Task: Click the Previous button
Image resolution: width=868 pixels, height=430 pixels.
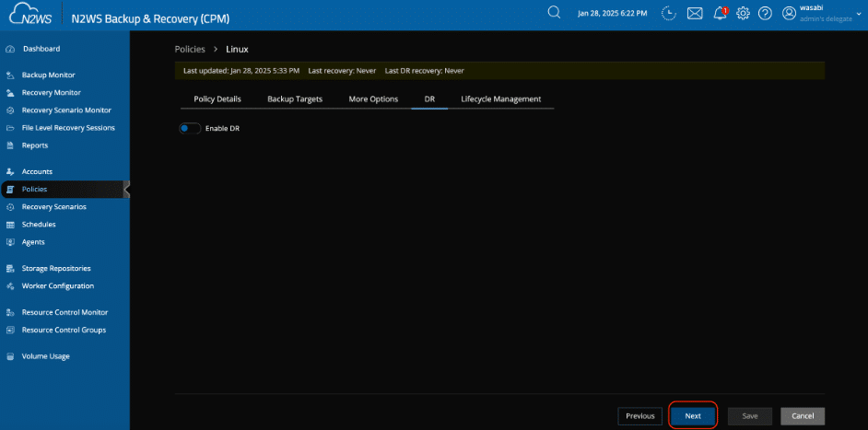Action: [639, 416]
